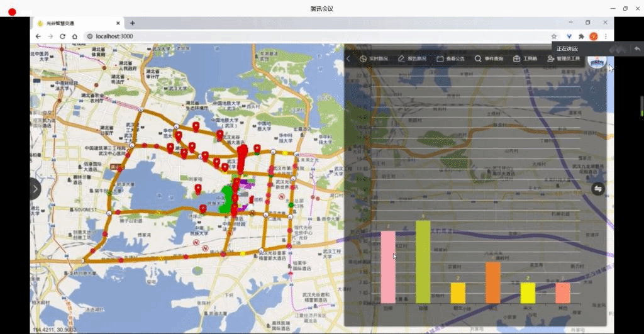Open the browser extensions puzzle icon

[581, 36]
